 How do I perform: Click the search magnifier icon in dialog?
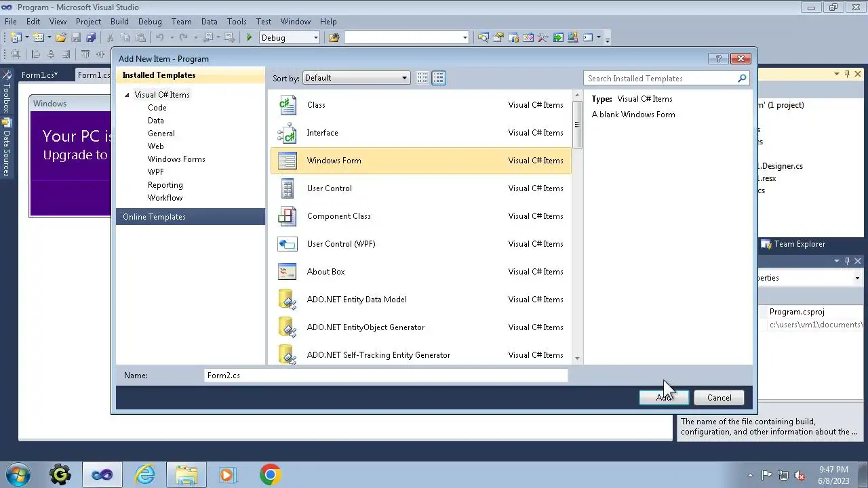742,79
